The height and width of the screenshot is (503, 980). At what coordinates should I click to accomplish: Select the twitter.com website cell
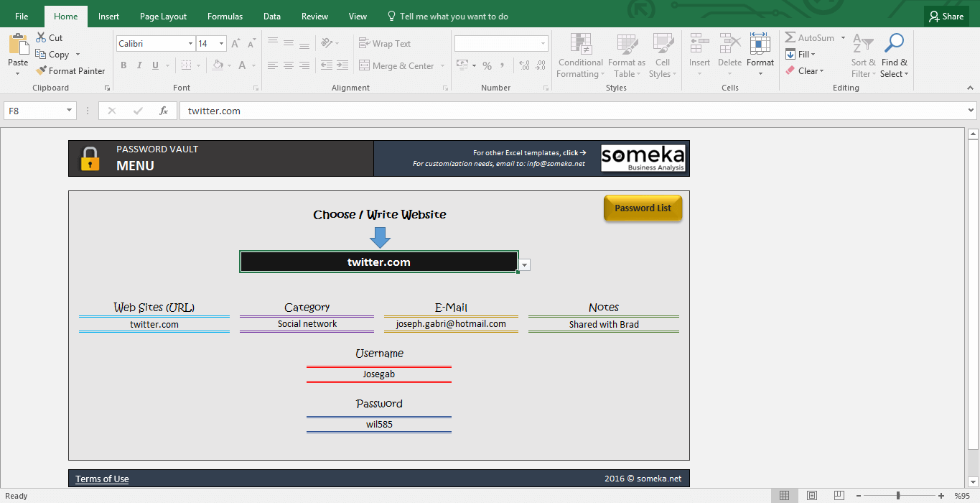point(379,262)
